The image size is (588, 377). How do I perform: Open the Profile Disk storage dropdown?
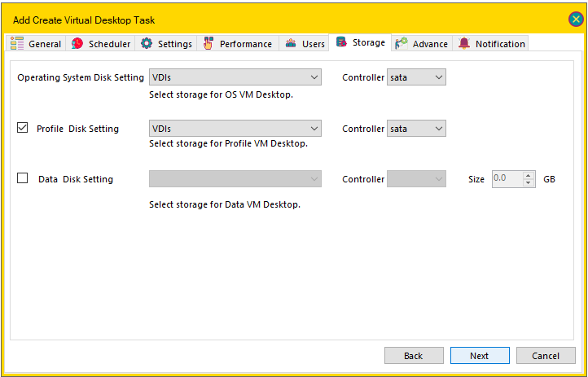(235, 129)
